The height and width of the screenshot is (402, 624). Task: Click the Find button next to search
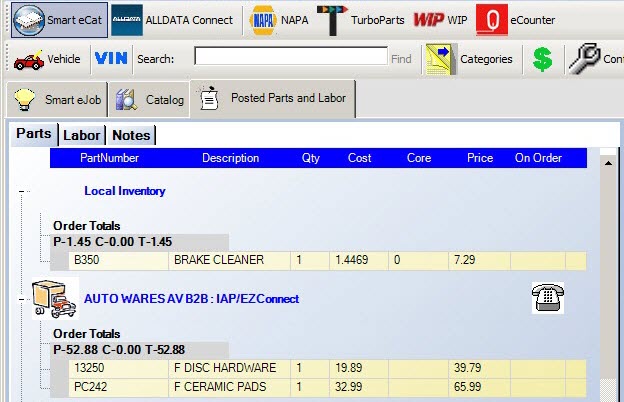coord(401,59)
